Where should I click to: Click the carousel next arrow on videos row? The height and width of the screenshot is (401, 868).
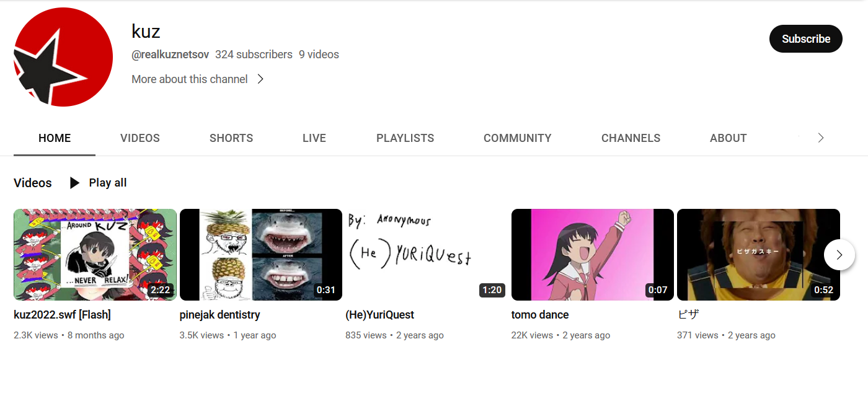(x=839, y=255)
